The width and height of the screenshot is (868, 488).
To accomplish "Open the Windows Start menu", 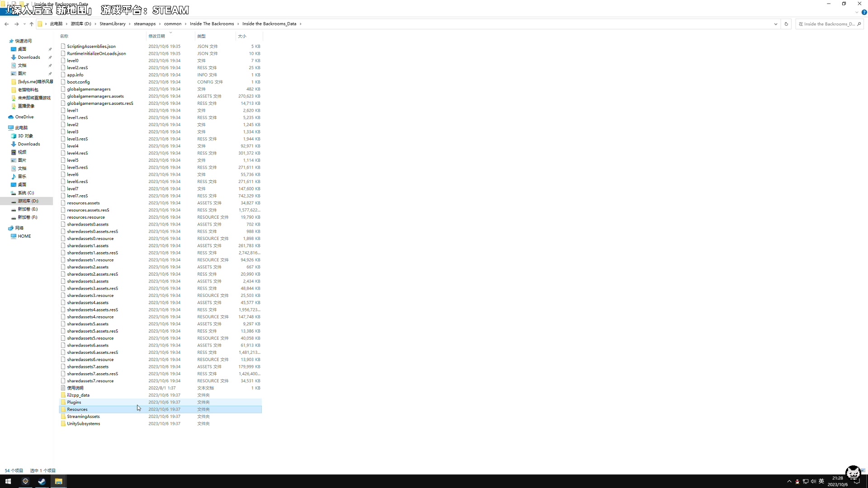I will click(8, 481).
